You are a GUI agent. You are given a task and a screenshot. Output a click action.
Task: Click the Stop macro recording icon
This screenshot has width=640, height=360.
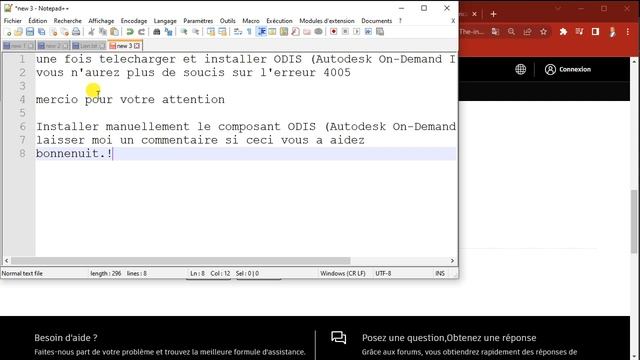tap(345, 32)
